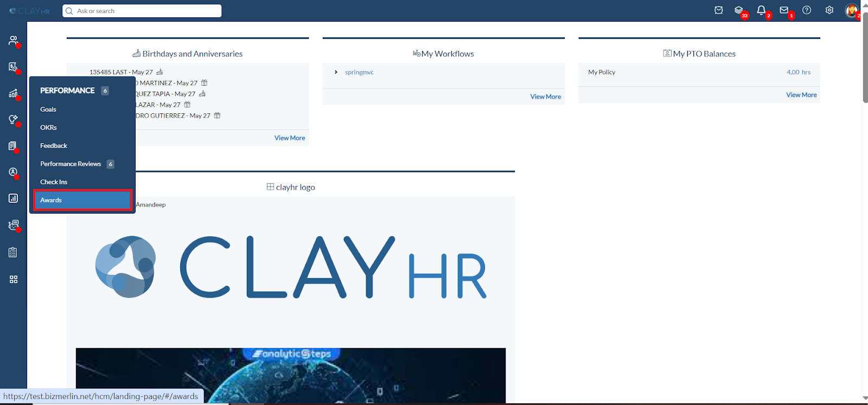
Task: Click the My Workflows header icon
Action: [x=417, y=53]
